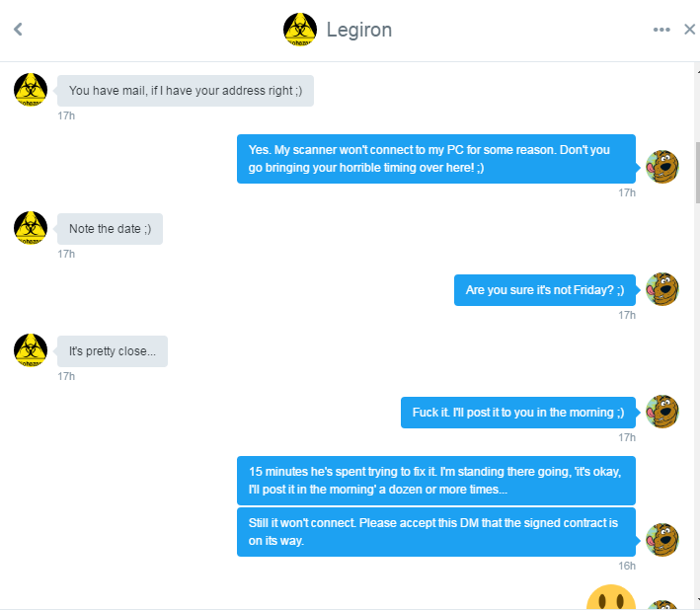Click Scooby-Doo avatar beside 'I'll post it to you' message
The image size is (700, 610).
click(x=662, y=412)
